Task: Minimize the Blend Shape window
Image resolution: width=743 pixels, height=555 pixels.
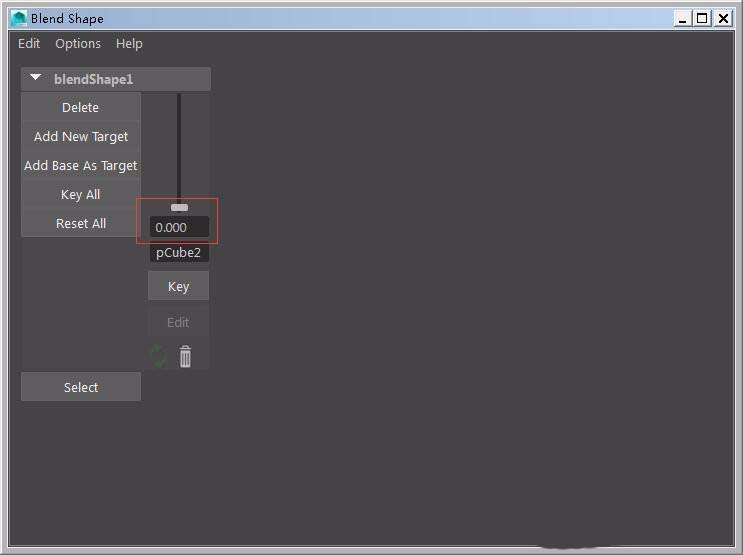Action: tap(682, 18)
